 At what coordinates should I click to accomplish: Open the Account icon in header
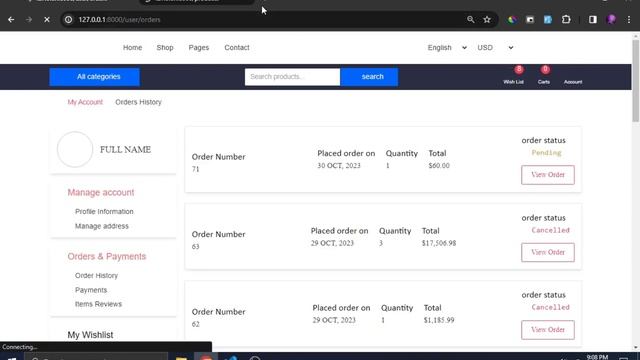(573, 82)
